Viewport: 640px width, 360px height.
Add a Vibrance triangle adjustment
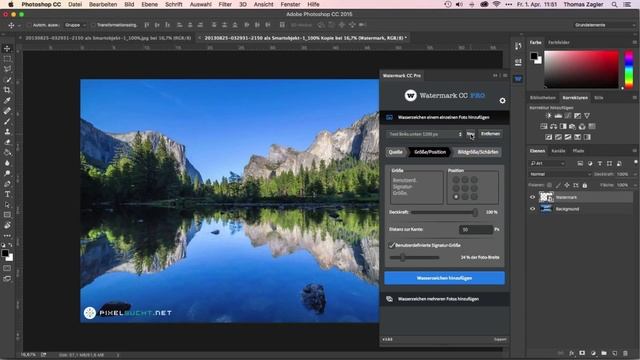click(x=587, y=116)
